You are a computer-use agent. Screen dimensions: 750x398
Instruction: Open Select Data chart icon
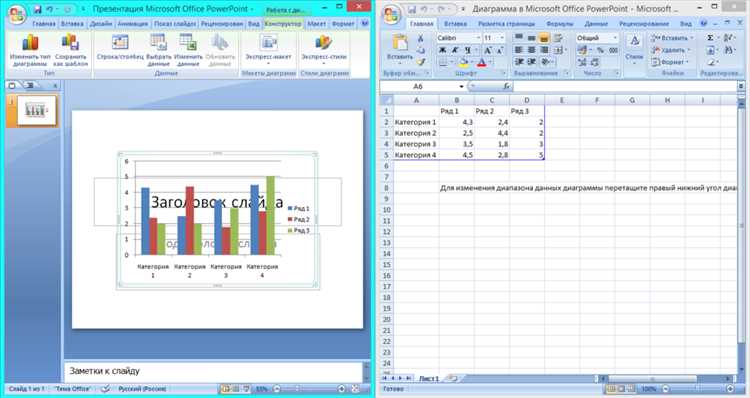pos(158,43)
